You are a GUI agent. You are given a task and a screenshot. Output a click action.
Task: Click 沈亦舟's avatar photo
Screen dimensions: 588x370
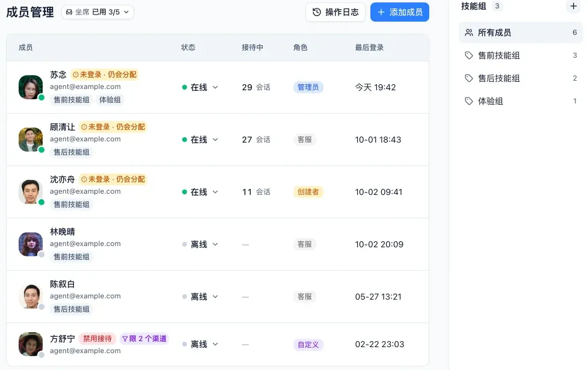31,192
